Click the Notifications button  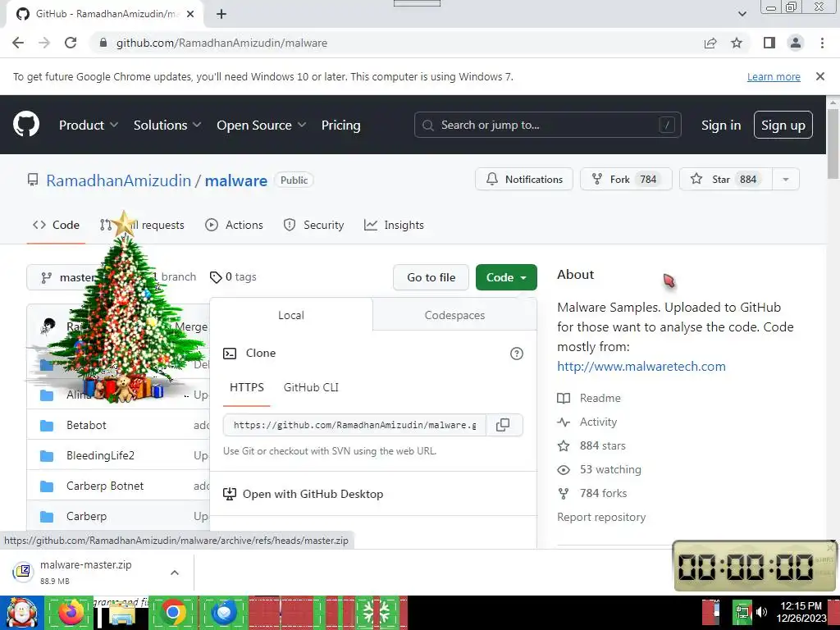coord(524,180)
